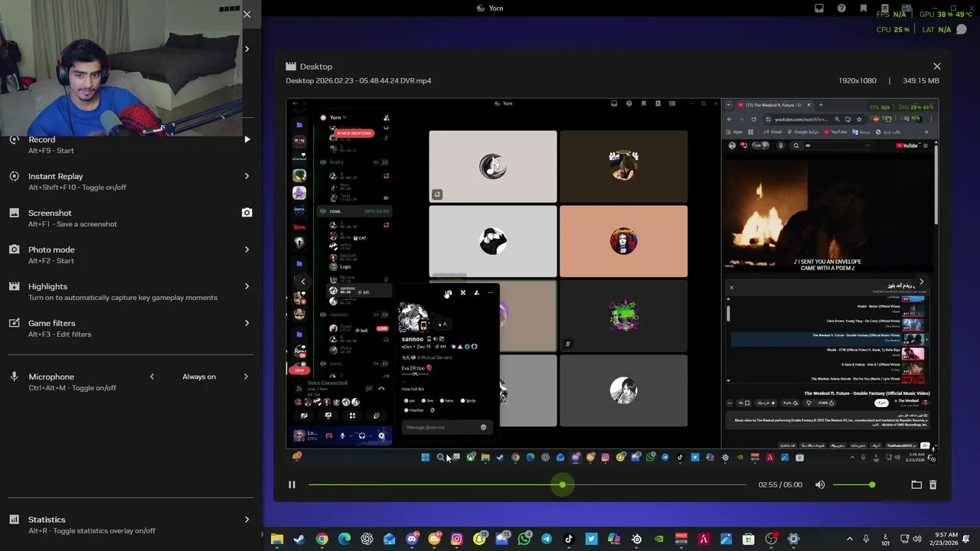Click the Highlights film icon
This screenshot has height=551, width=980.
coord(14,286)
